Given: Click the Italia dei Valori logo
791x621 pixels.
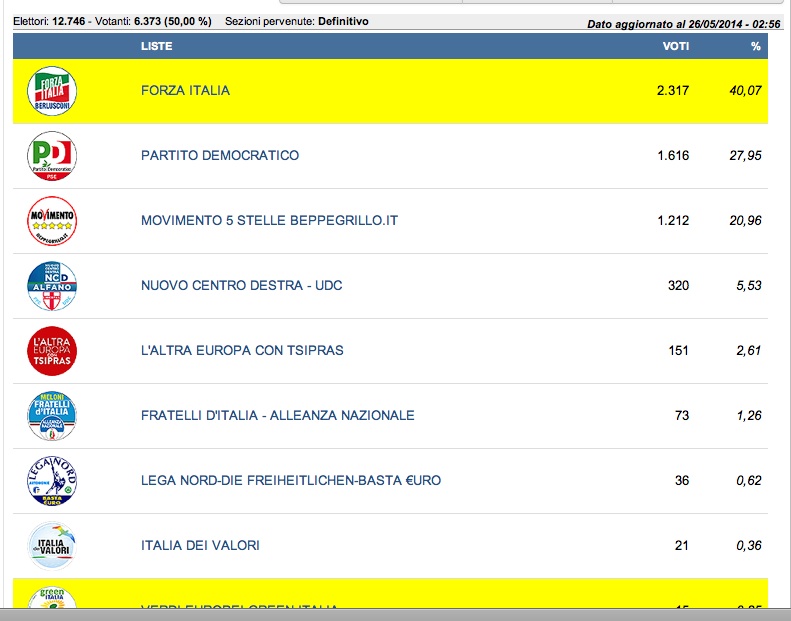Looking at the screenshot, I should click(52, 546).
